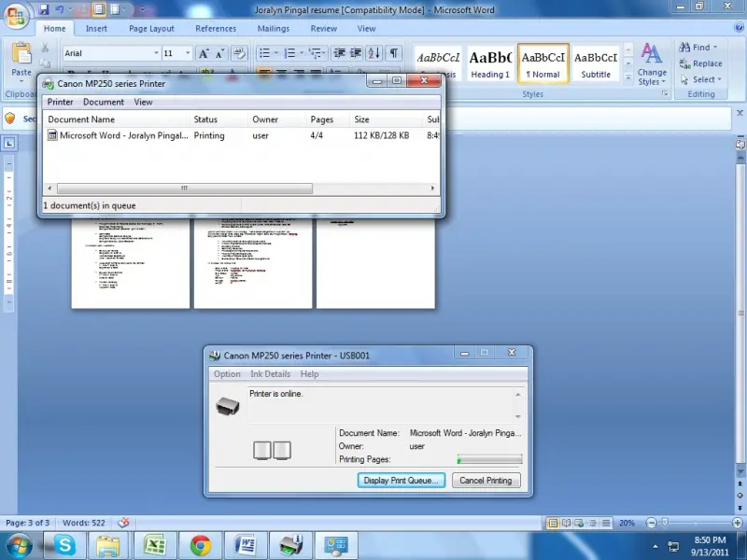Save the document from Quick Access Toolbar
The height and width of the screenshot is (560, 747).
point(44,9)
